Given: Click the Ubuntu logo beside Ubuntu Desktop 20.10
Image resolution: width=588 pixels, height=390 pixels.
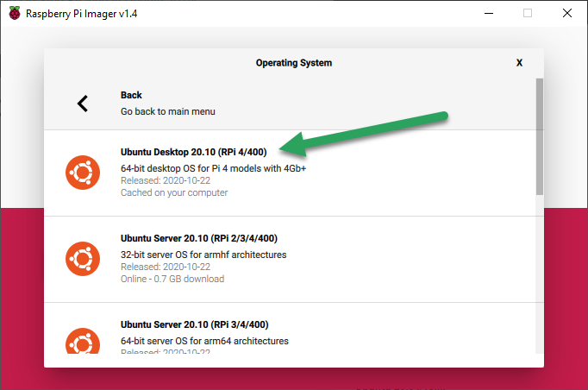Looking at the screenshot, I should pos(83,173).
